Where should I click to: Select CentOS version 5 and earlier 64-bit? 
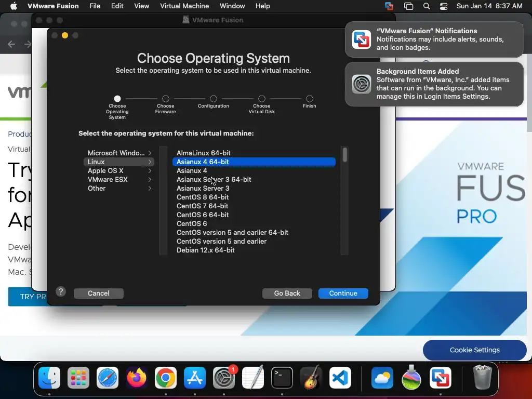pyautogui.click(x=254, y=232)
